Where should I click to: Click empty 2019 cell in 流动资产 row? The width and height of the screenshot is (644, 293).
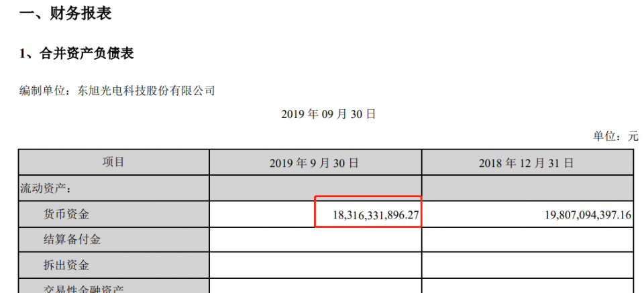click(x=315, y=188)
